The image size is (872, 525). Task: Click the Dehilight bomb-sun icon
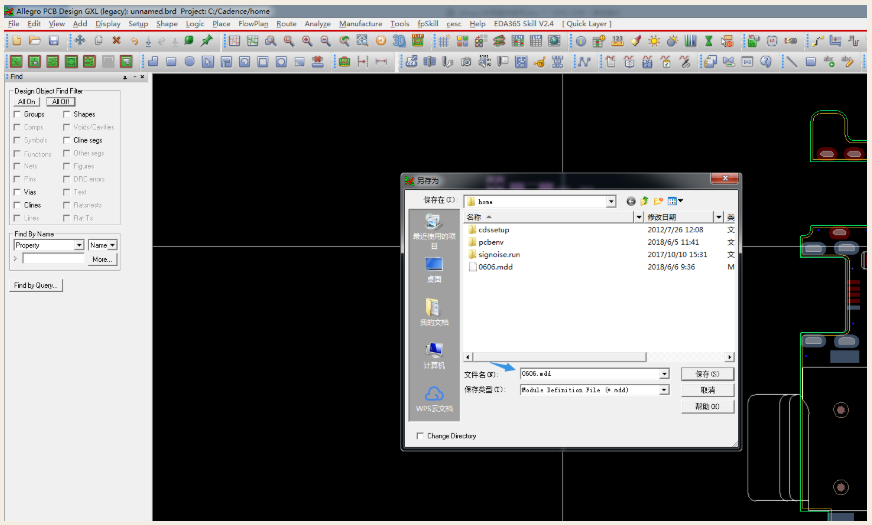click(x=672, y=41)
